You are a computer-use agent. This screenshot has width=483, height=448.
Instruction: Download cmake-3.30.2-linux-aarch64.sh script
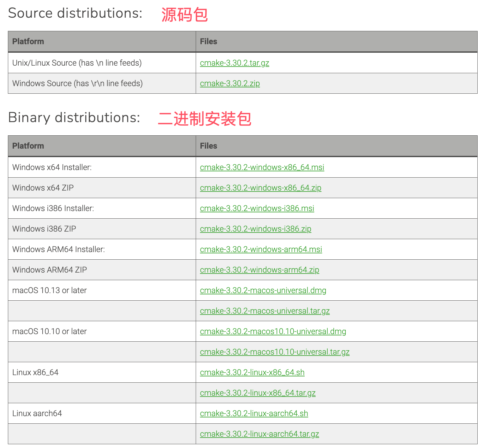[254, 413]
